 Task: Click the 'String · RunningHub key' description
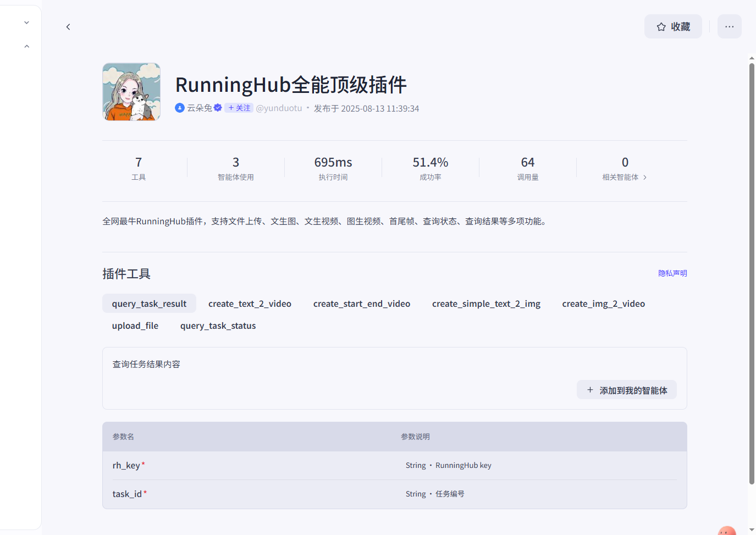click(449, 465)
